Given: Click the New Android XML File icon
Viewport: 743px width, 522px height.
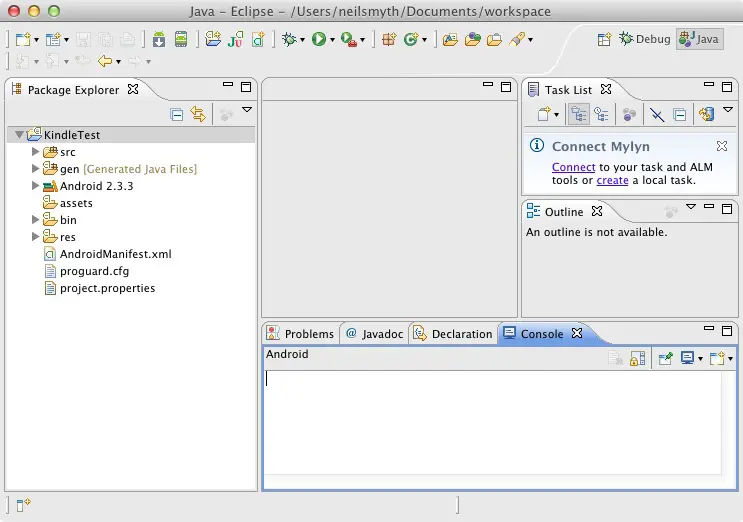Looking at the screenshot, I should [x=258, y=39].
